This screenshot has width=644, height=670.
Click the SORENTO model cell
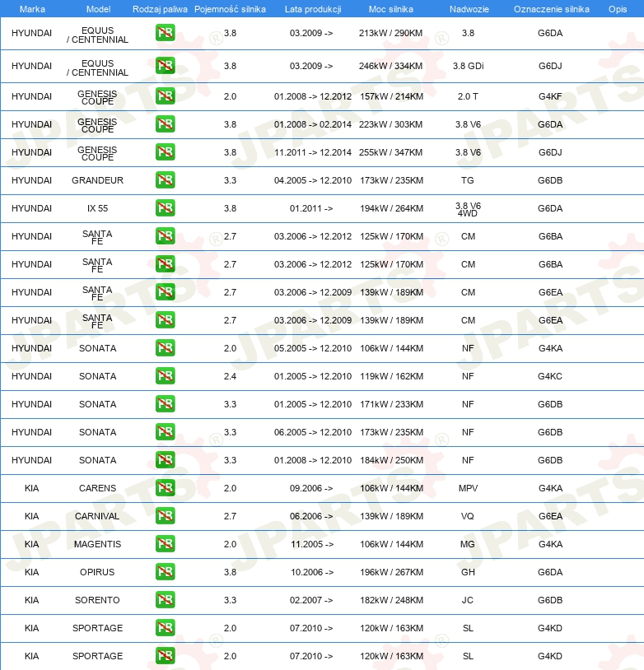tap(97, 600)
